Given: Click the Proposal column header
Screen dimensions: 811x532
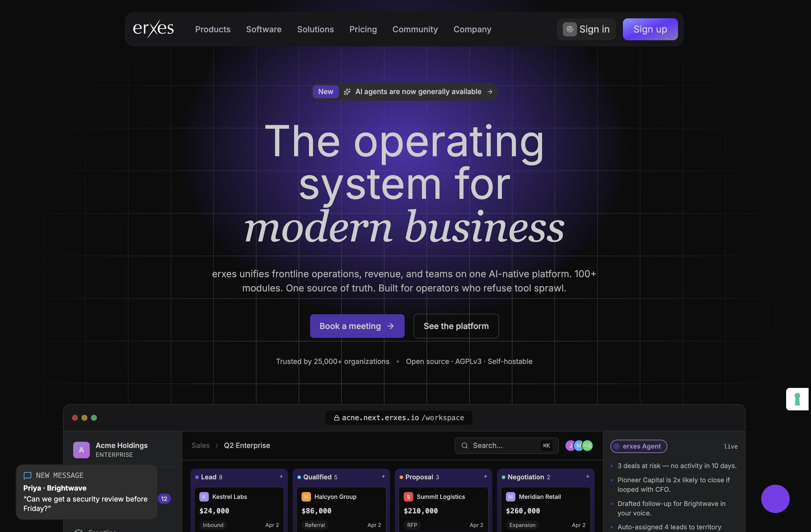Looking at the screenshot, I should (x=419, y=477).
